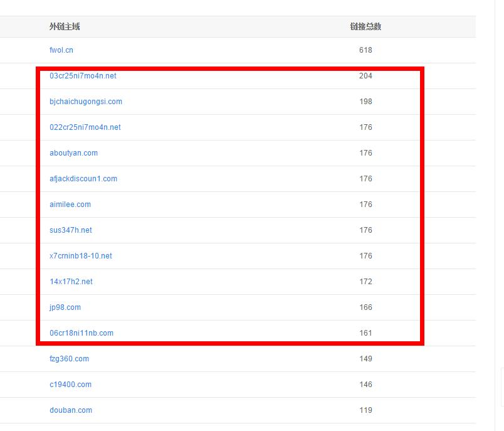Select the 119 count for douban.com
This screenshot has width=504, height=431.
pos(365,410)
